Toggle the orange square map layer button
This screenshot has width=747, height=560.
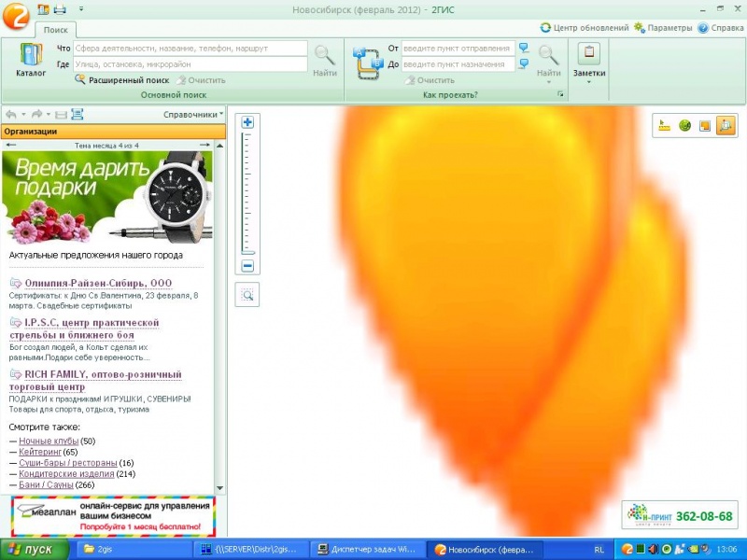coord(705,126)
